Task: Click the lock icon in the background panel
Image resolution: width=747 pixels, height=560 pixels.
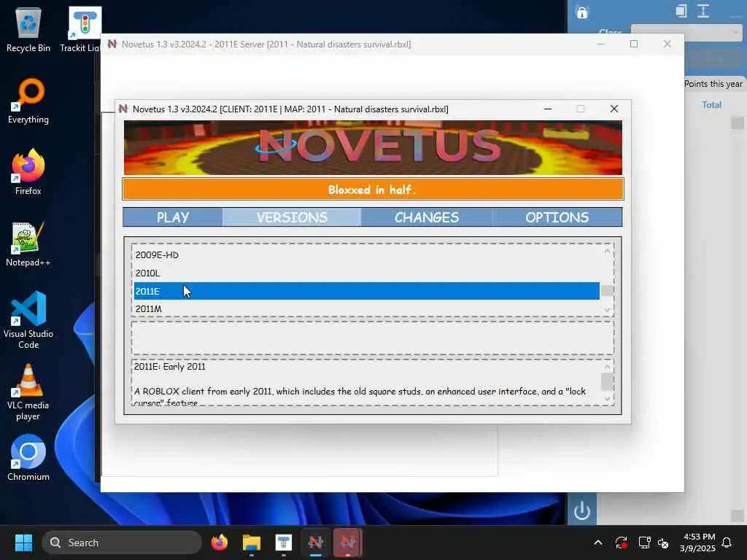Action: [581, 12]
